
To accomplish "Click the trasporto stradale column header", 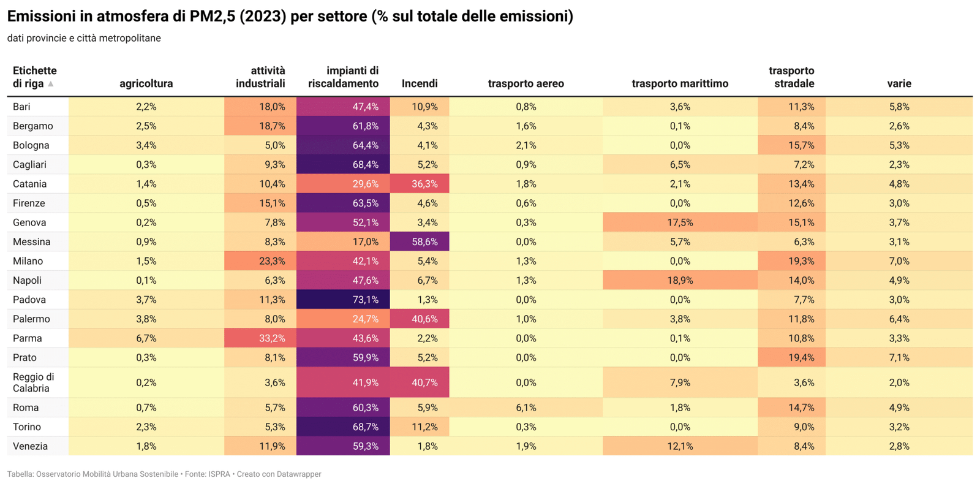I will click(x=791, y=77).
